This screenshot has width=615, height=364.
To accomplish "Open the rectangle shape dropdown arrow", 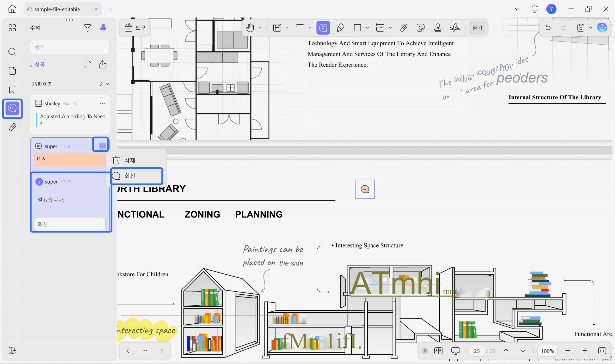I will (x=367, y=28).
